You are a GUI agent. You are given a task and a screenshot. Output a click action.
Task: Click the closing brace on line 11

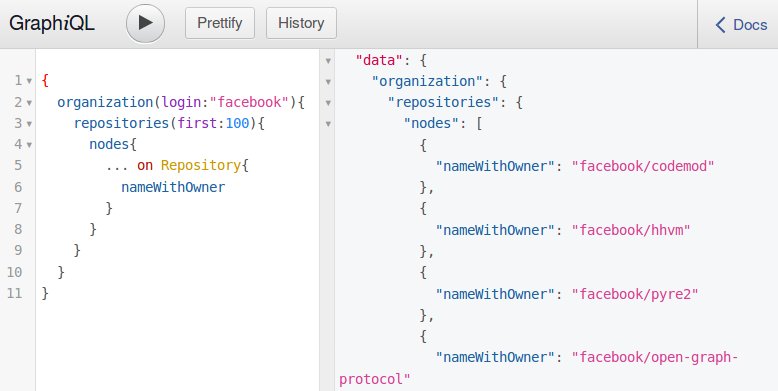tap(45, 293)
